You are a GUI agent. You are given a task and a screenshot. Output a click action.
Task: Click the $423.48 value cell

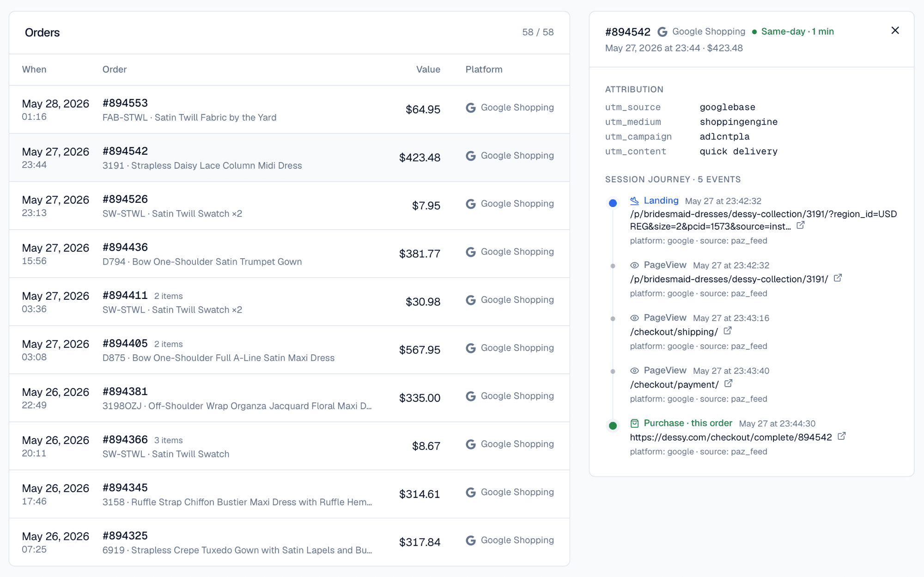point(419,158)
